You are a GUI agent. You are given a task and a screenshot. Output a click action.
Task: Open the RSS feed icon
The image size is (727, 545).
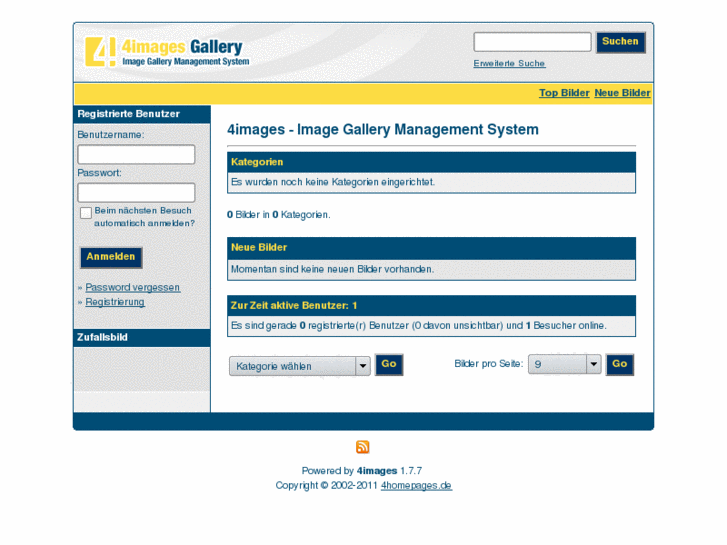(363, 447)
